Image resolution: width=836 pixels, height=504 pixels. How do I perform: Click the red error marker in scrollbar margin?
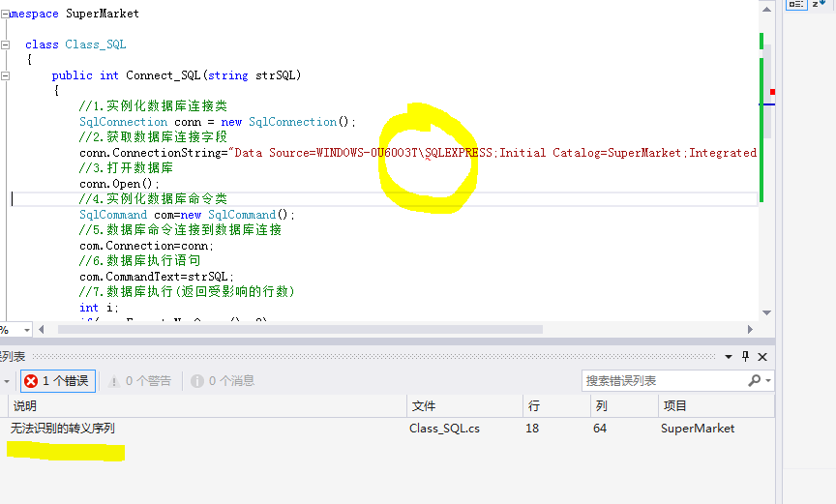(772, 92)
